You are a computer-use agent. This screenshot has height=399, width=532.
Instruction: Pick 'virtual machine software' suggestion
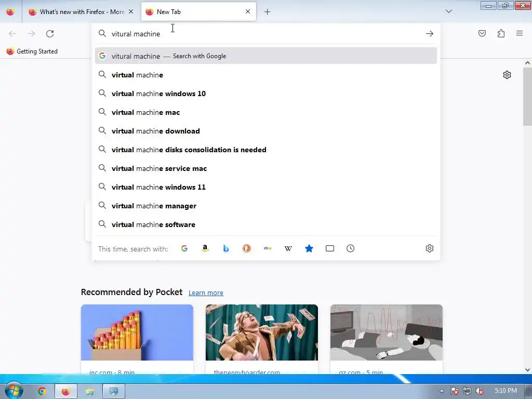266,224
